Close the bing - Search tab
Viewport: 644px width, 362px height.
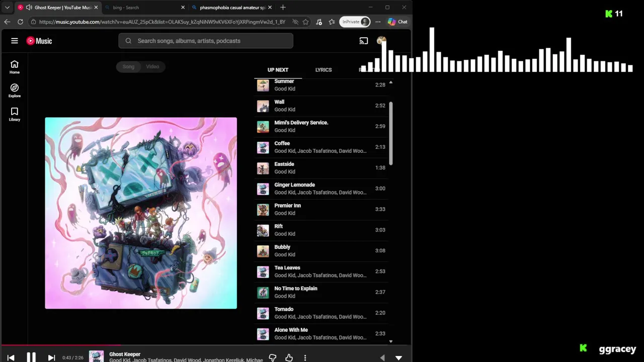point(183,8)
